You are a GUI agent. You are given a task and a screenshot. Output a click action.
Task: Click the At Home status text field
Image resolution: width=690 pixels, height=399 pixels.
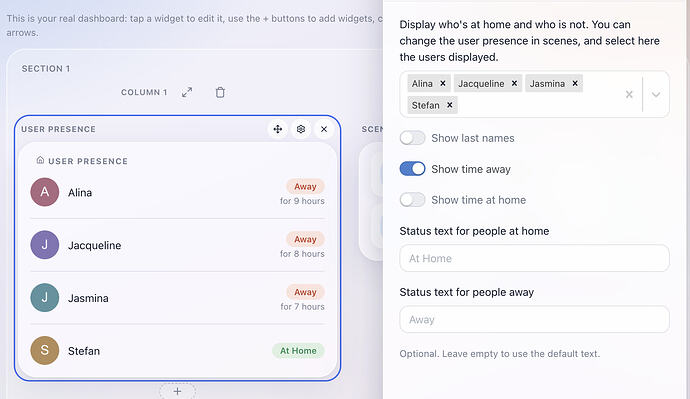coord(534,258)
